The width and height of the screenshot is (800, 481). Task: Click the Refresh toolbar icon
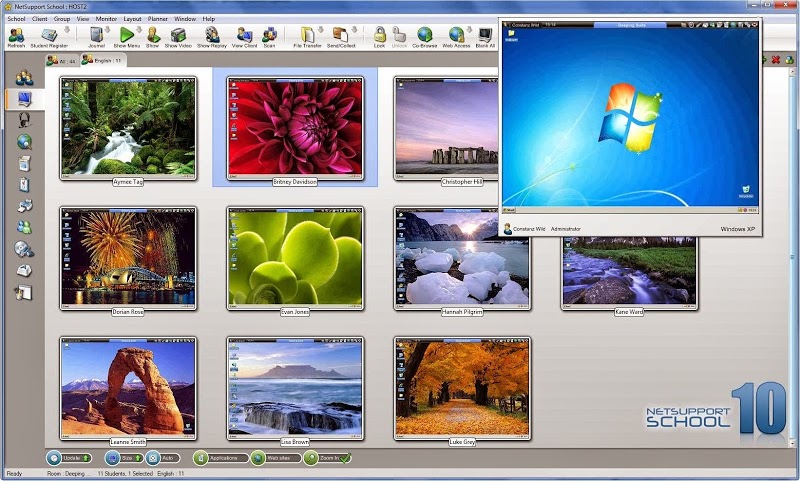(x=16, y=37)
